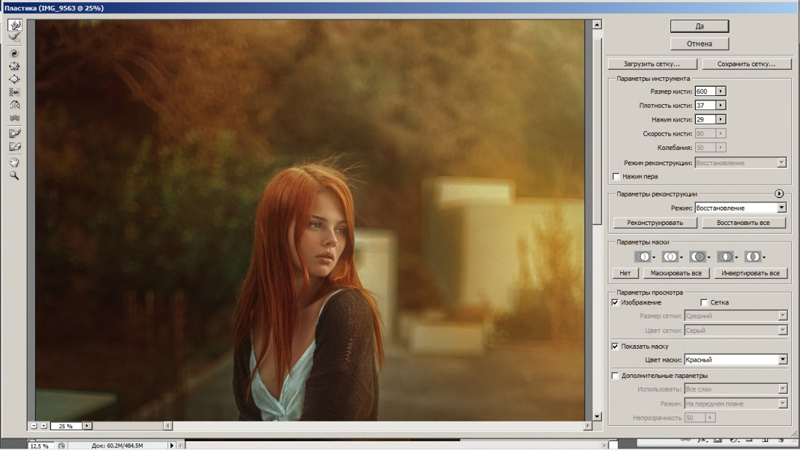Open the Нажим кисти slider arrow

(720, 119)
